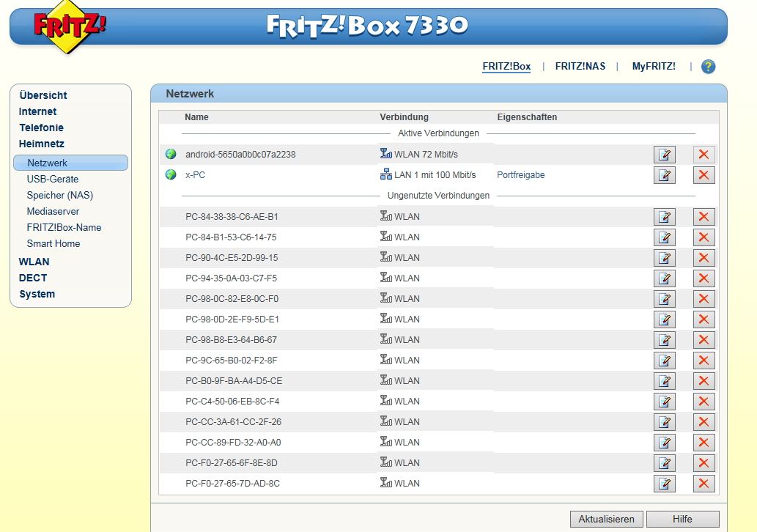Edit entry PC-F0-27-65-6F-8E-8D

(665, 463)
